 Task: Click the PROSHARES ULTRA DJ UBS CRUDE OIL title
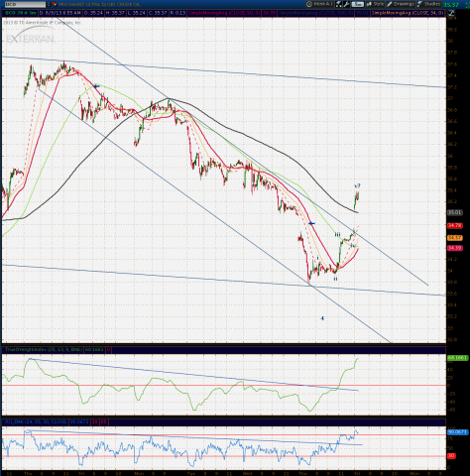[x=99, y=4]
